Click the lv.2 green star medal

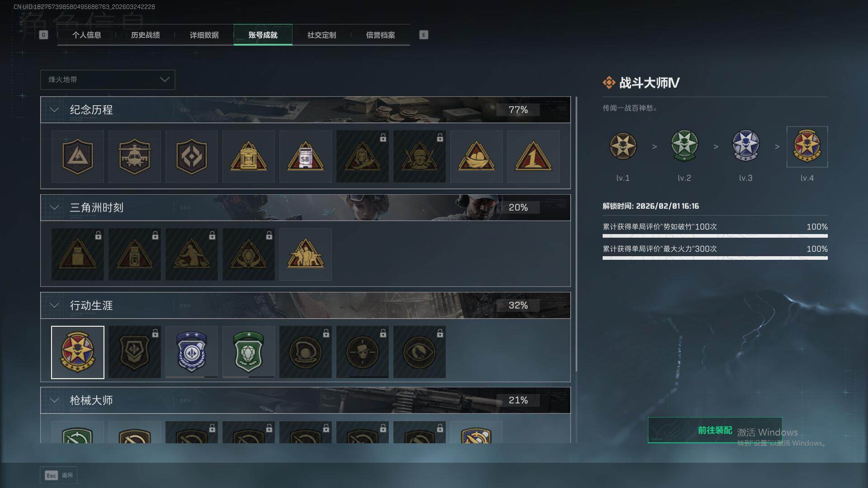pos(684,146)
